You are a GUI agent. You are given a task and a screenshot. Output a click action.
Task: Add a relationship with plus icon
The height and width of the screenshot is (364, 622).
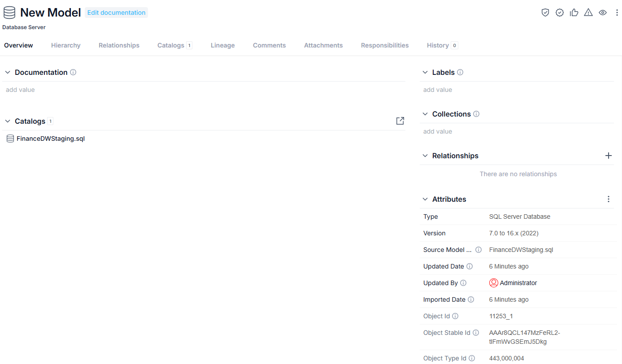609,156
